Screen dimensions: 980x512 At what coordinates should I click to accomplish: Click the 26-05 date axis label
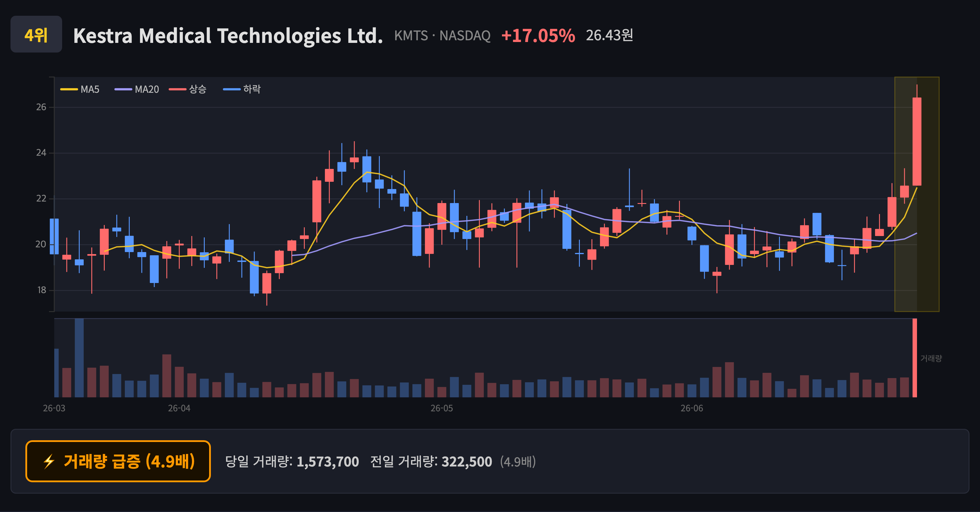click(442, 408)
